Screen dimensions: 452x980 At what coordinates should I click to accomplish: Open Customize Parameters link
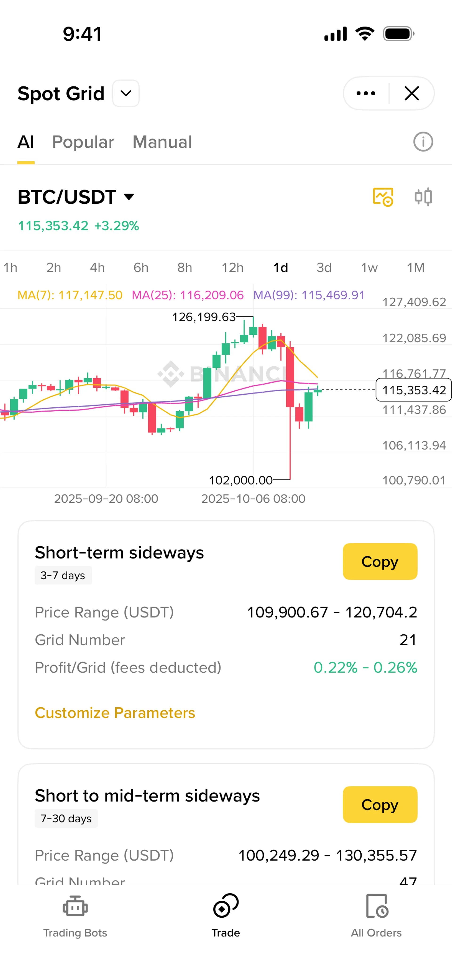tap(115, 713)
